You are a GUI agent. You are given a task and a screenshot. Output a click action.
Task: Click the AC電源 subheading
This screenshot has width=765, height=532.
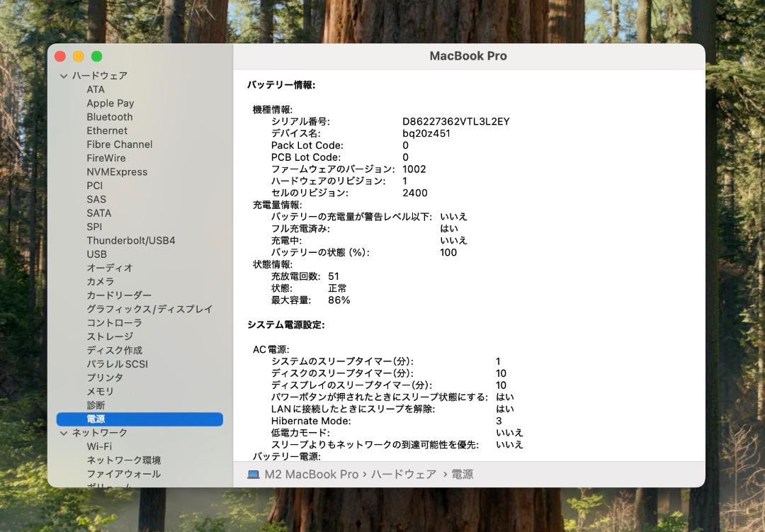[x=271, y=349]
